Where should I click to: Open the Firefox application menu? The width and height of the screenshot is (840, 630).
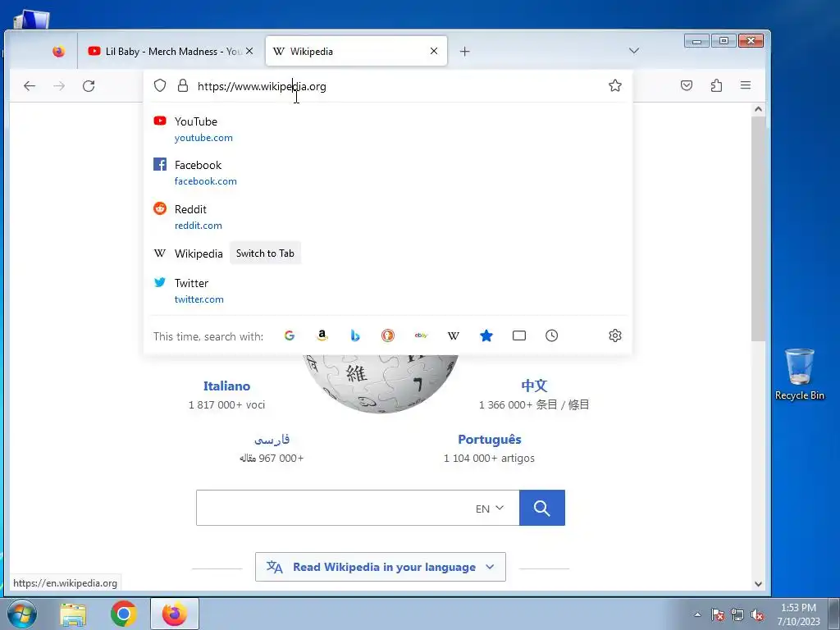point(745,85)
